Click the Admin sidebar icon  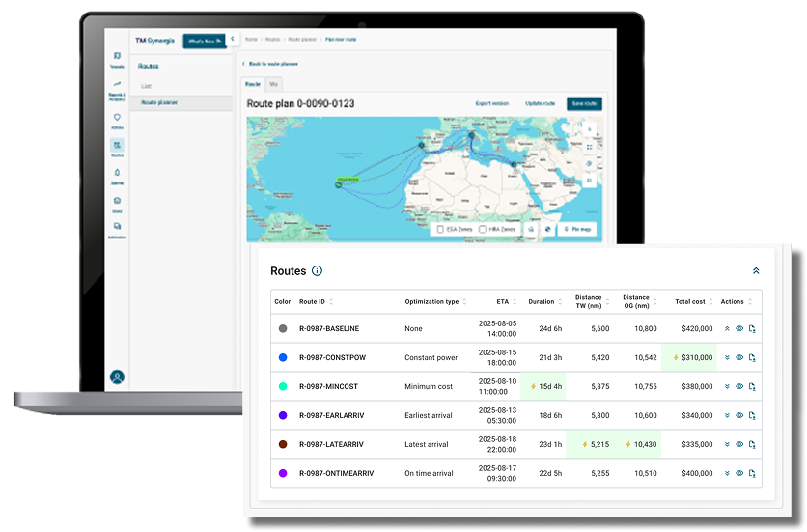pos(117,120)
